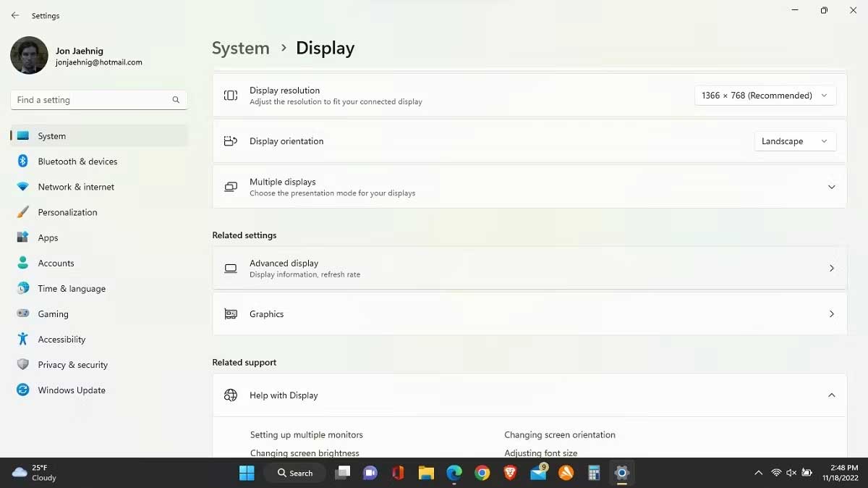This screenshot has width=868, height=488.
Task: Open the Time & language clock icon
Action: pyautogui.click(x=22, y=288)
